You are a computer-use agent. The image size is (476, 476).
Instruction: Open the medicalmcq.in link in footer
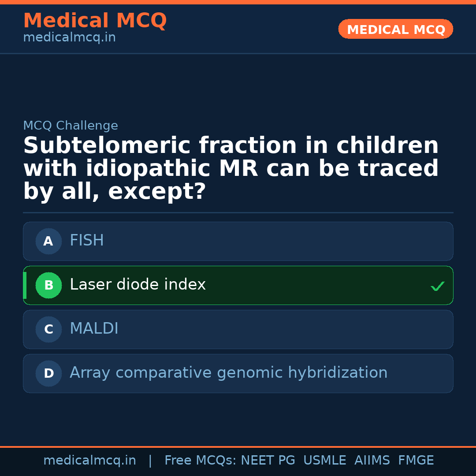[x=89, y=461]
